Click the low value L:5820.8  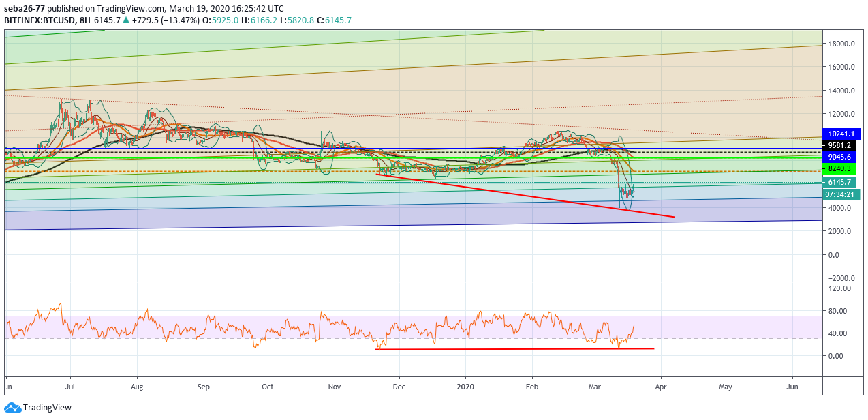coord(297,20)
